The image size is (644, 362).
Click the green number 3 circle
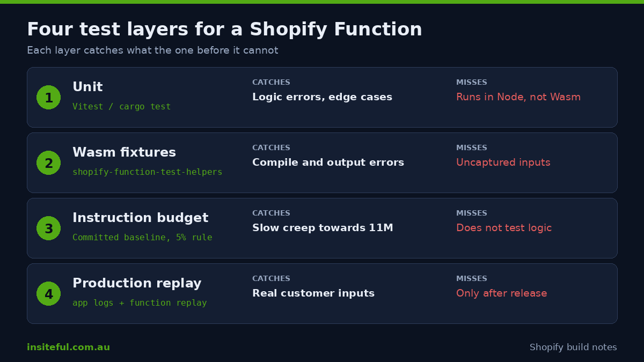pyautogui.click(x=48, y=228)
